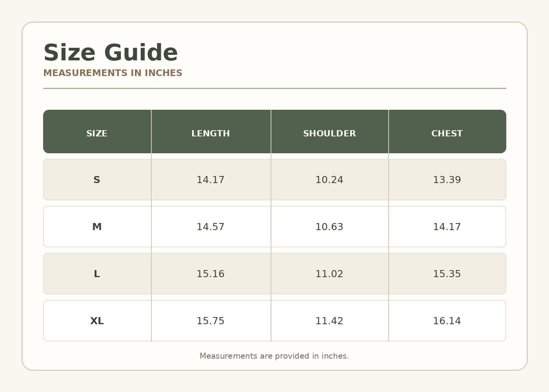Click chest value 13.39
This screenshot has height=392, width=549.
pos(447,180)
